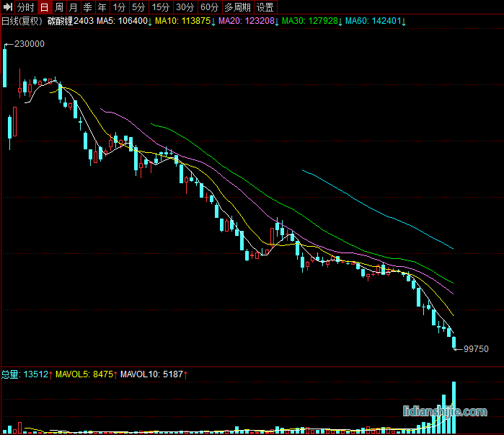Click the 日线(复权) adjustment label
The width and height of the screenshot is (504, 435).
click(22, 21)
